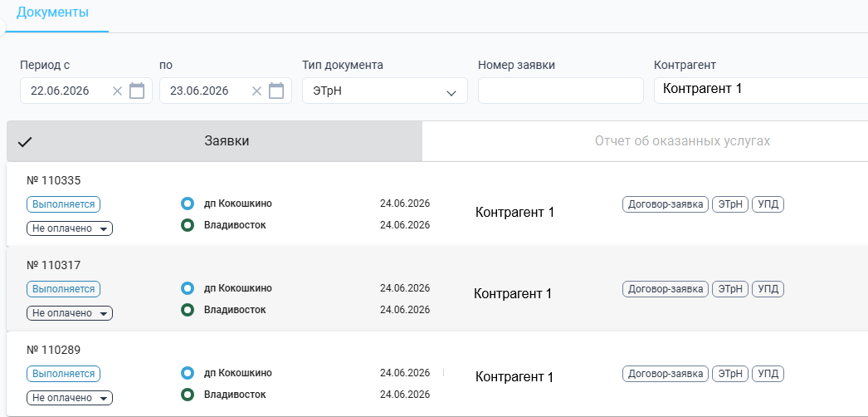Click green destination marker in order 110317
The image size is (868, 417).
(188, 310)
